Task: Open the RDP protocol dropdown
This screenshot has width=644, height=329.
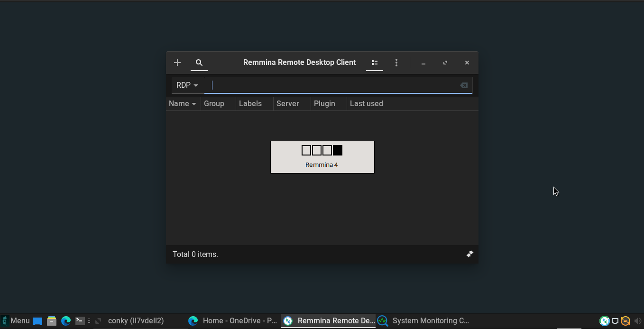Action: coord(187,85)
